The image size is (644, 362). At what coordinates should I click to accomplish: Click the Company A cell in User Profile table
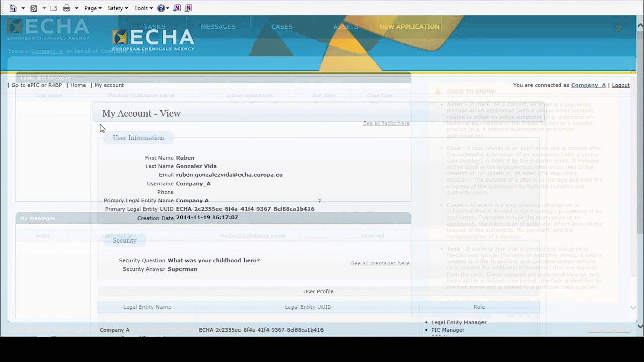[114, 330]
